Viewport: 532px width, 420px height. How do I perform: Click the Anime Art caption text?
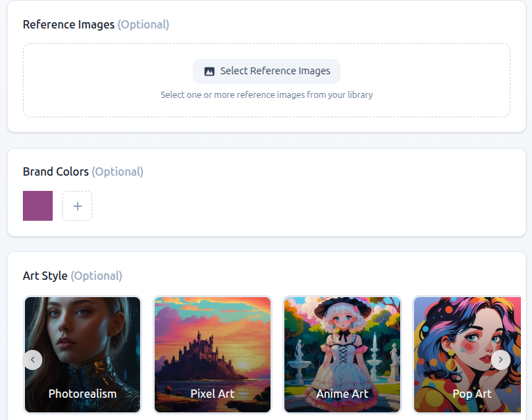(343, 394)
